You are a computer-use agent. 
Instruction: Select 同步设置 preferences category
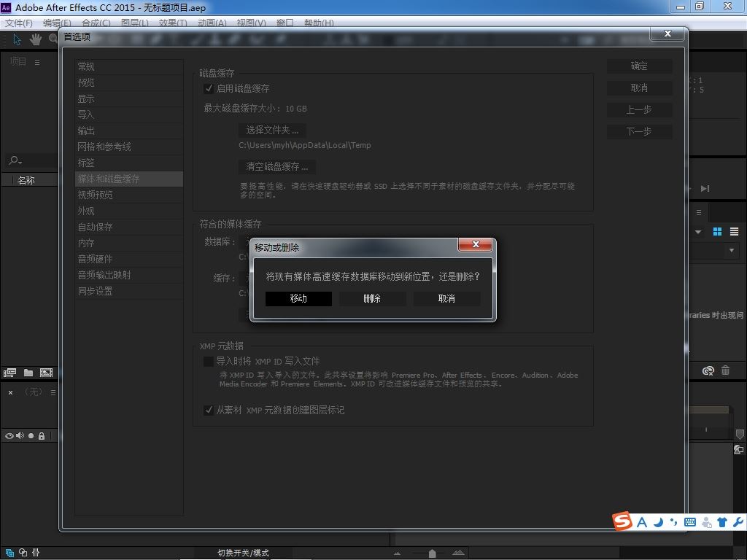(x=129, y=292)
